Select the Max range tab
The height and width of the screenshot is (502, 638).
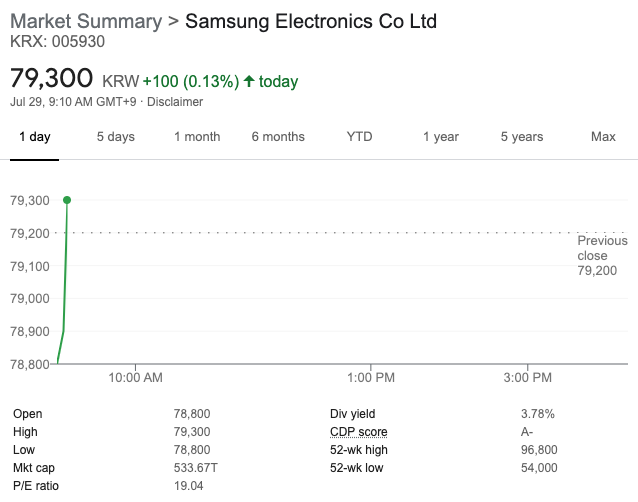(603, 136)
